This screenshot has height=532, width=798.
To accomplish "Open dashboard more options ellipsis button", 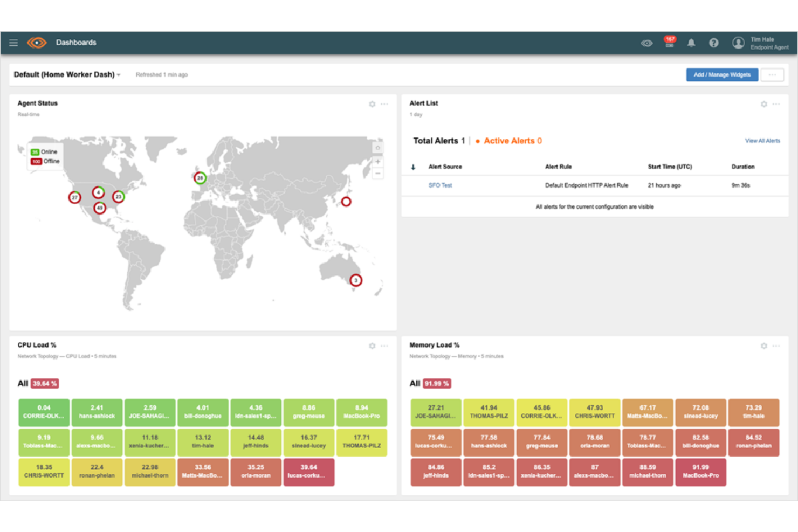I will pyautogui.click(x=772, y=75).
